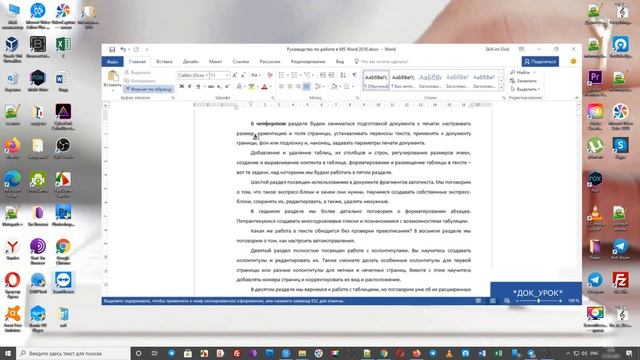The height and width of the screenshot is (360, 640).
Task: Select the Обычный (Normal) style
Action: [x=376, y=81]
